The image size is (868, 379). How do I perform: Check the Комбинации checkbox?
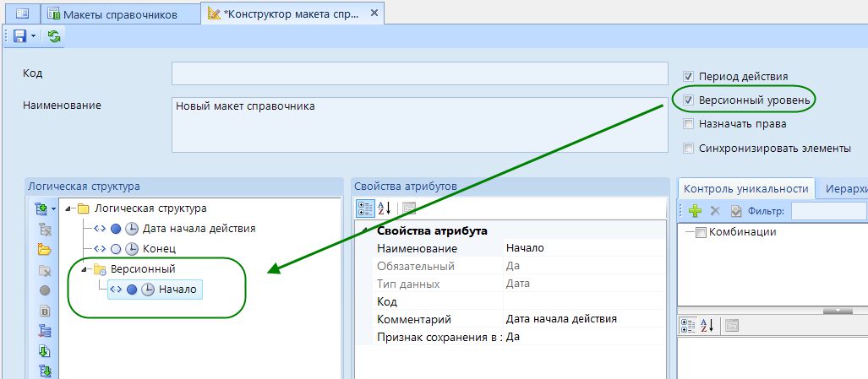coord(701,232)
